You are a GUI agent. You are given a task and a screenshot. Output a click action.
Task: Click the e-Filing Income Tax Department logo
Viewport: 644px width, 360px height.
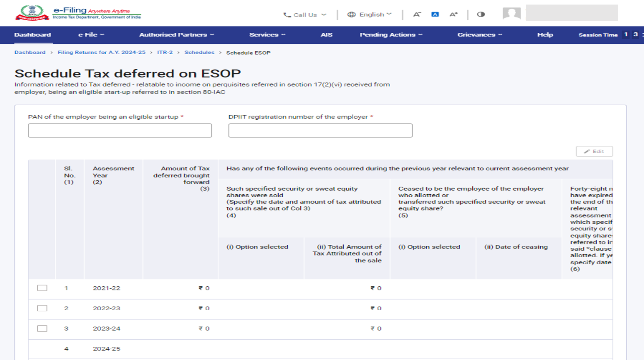coord(78,13)
